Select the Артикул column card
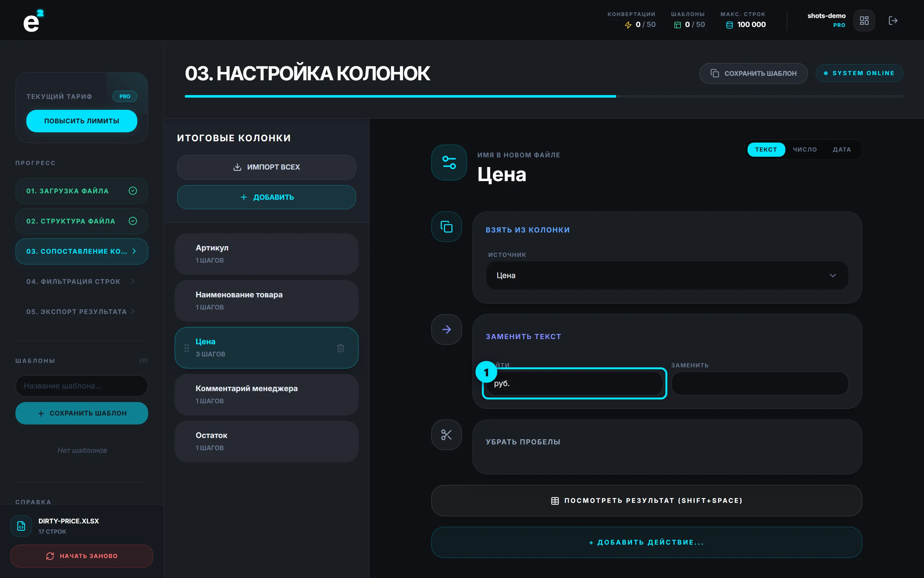Viewport: 924px width, 578px height. (x=267, y=254)
